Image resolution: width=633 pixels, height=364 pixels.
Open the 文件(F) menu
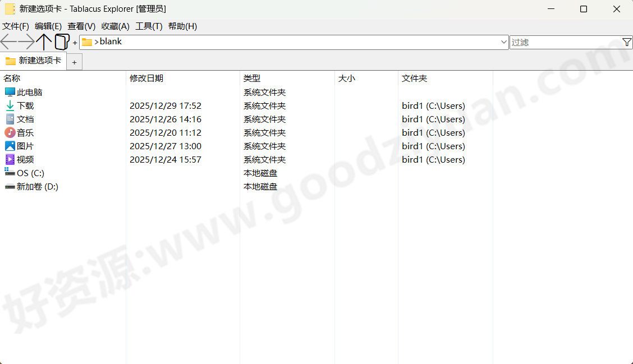click(14, 26)
